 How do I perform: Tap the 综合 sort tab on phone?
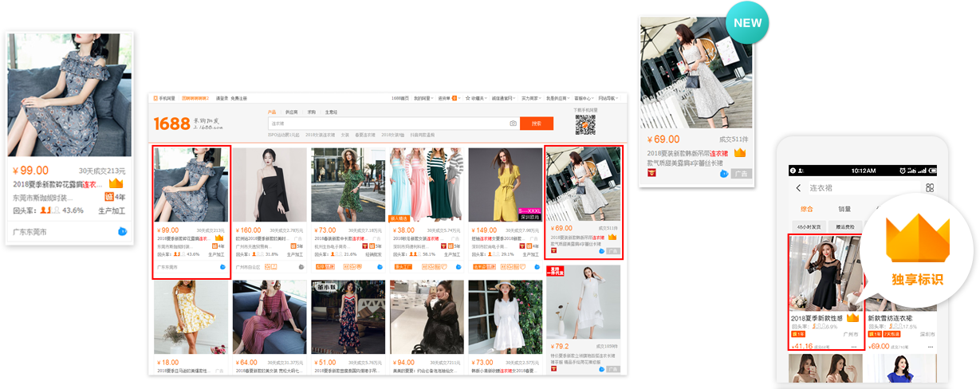[x=807, y=209]
